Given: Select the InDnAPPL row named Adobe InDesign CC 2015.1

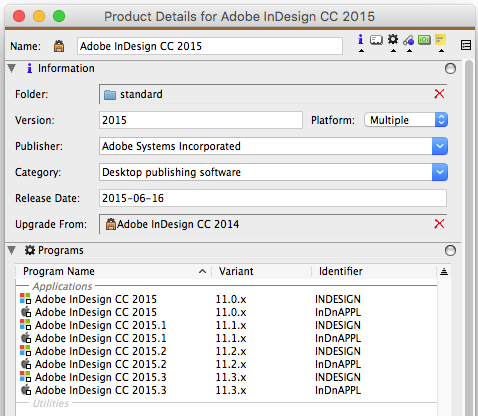Looking at the screenshot, I should pyautogui.click(x=101, y=338).
